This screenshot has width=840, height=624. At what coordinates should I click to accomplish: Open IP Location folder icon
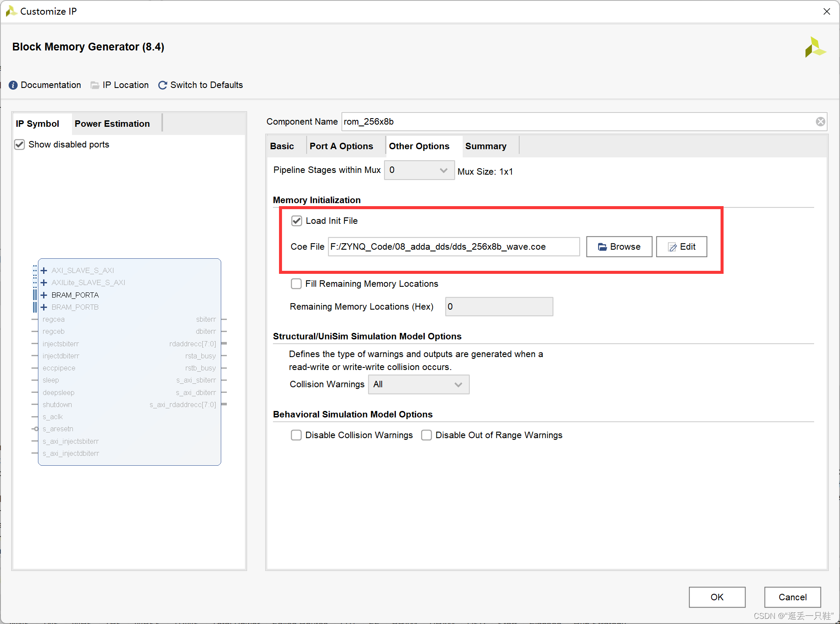[x=95, y=85]
